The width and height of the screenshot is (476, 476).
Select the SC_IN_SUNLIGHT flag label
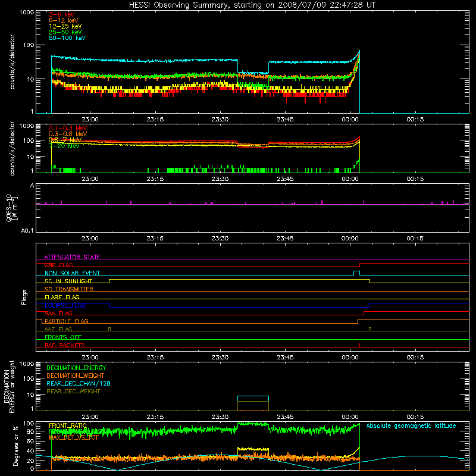tap(68, 281)
